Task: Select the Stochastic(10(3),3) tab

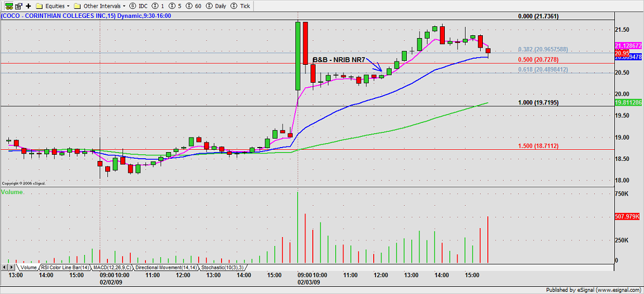Action: point(222,267)
